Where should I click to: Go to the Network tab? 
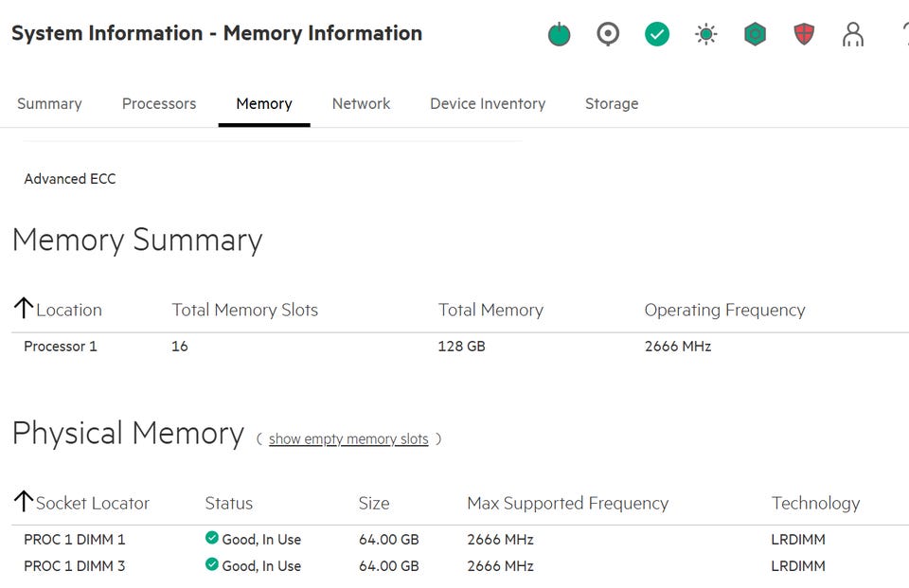pos(361,103)
